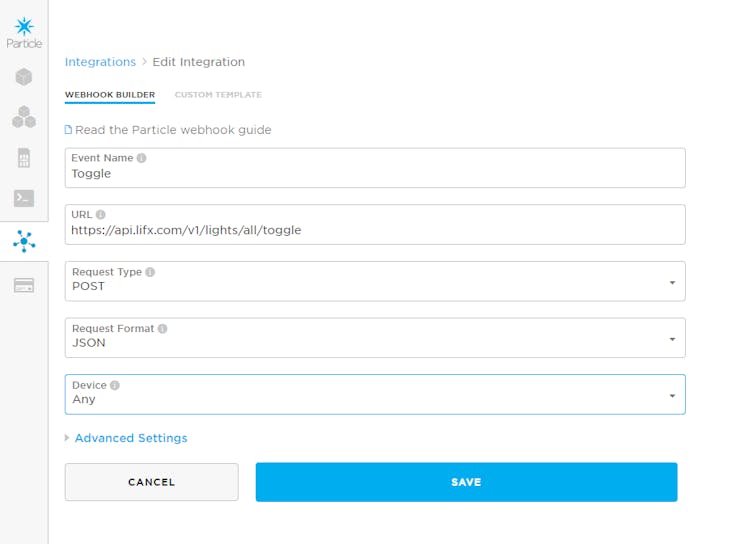
Task: Select the Webhook Builder tab
Action: click(x=110, y=94)
